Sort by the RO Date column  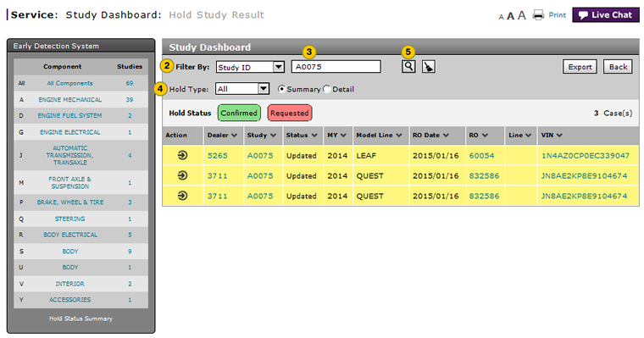pyautogui.click(x=430, y=136)
